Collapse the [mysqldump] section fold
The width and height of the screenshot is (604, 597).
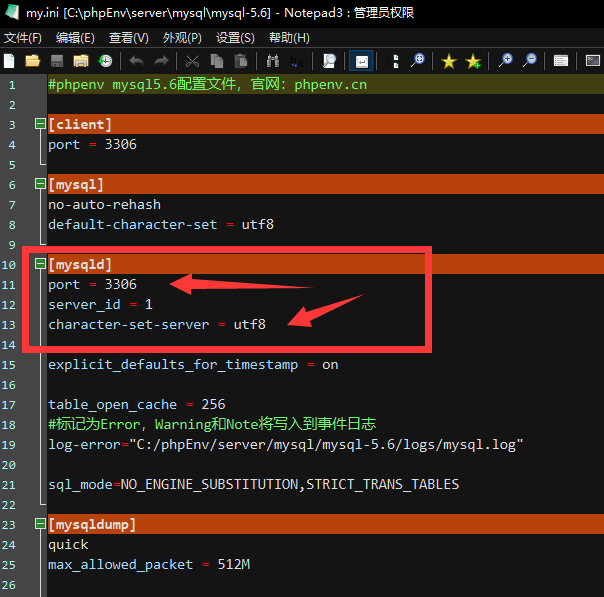pyautogui.click(x=40, y=524)
